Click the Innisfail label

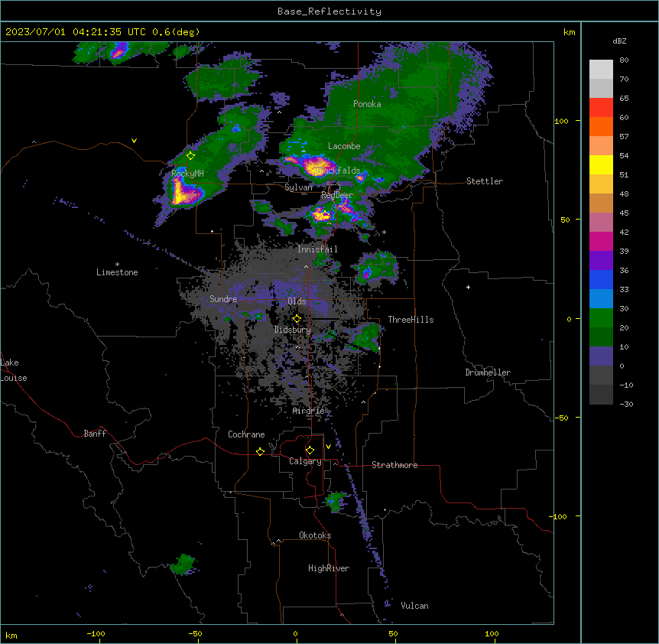[x=317, y=249]
